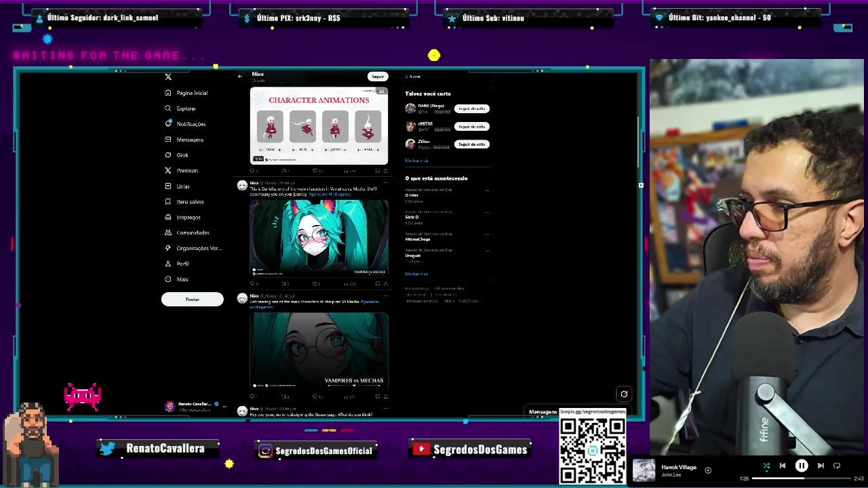
Task: Click the Perfil person icon
Action: tap(168, 264)
